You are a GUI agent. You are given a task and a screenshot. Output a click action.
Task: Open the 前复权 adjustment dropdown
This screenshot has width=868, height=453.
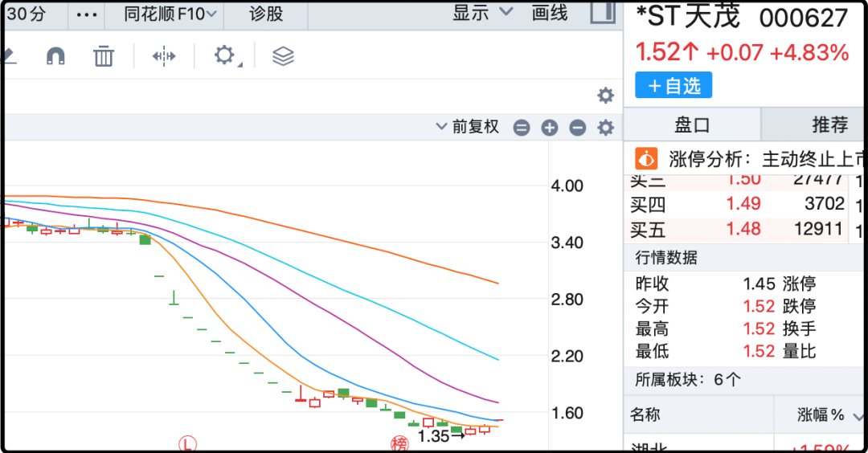tap(468, 127)
